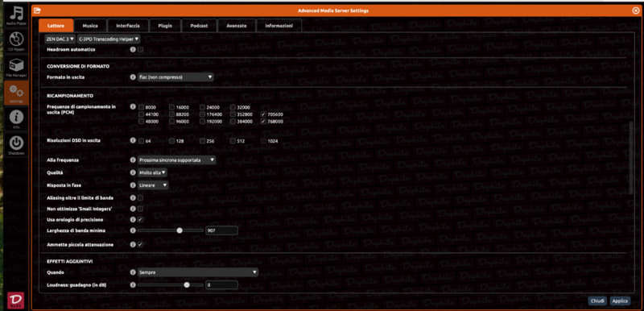Open the Prossima sincrona supportata dropdown
644x311 pixels.
click(176, 160)
